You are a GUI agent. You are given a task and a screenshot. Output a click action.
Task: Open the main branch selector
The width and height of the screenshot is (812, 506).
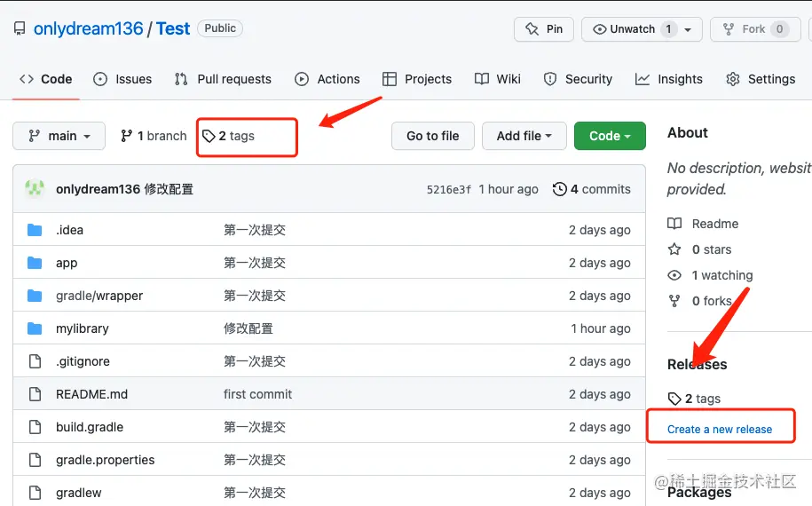click(x=59, y=136)
